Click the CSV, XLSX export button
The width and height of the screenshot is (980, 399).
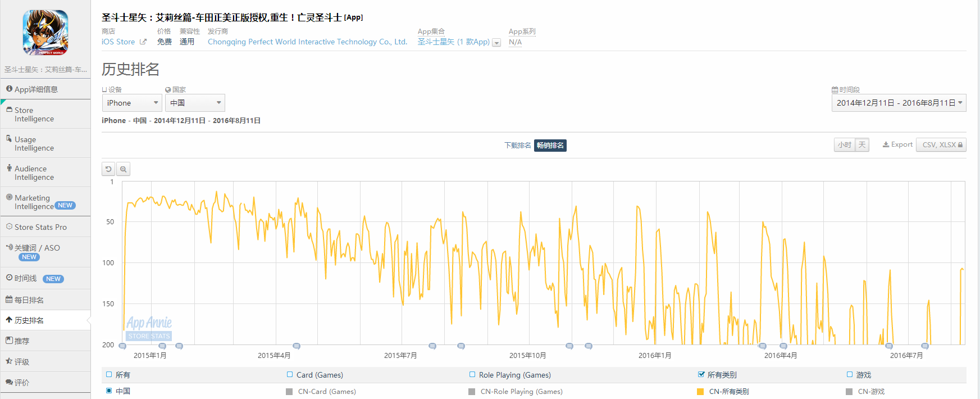pos(941,145)
